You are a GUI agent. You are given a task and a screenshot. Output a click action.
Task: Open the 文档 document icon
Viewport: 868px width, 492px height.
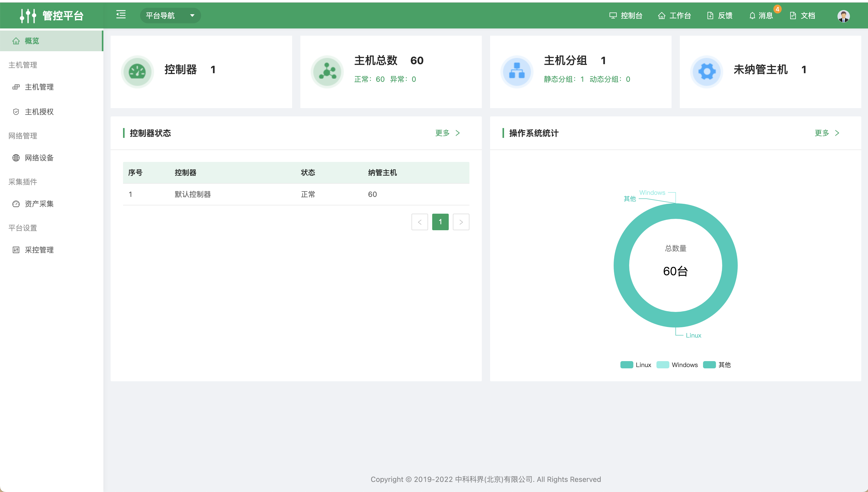coord(793,16)
